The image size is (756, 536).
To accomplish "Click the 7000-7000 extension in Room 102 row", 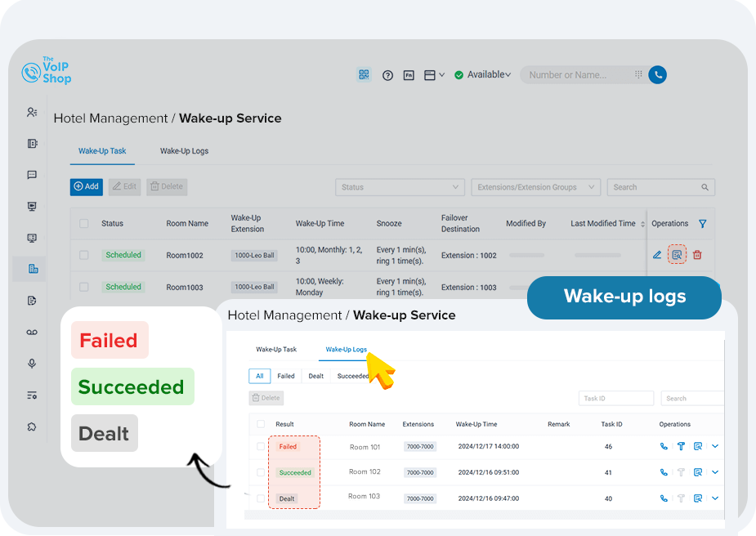I will [x=420, y=472].
